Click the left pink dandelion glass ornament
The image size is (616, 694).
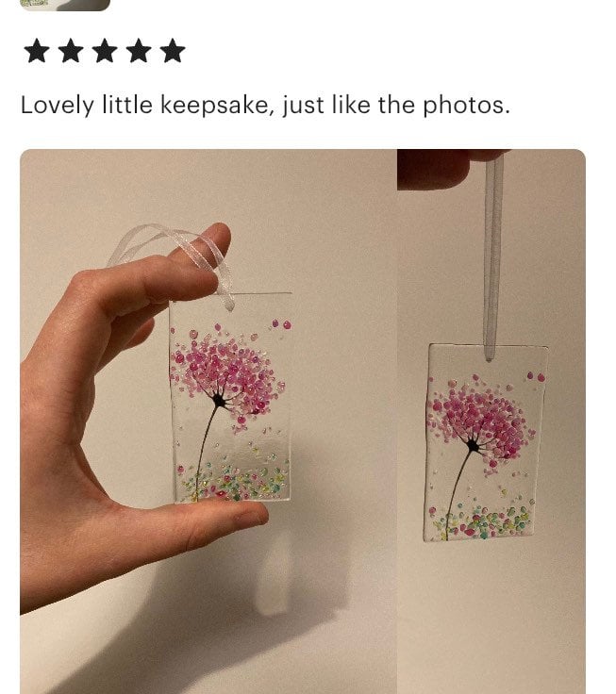coord(230,397)
